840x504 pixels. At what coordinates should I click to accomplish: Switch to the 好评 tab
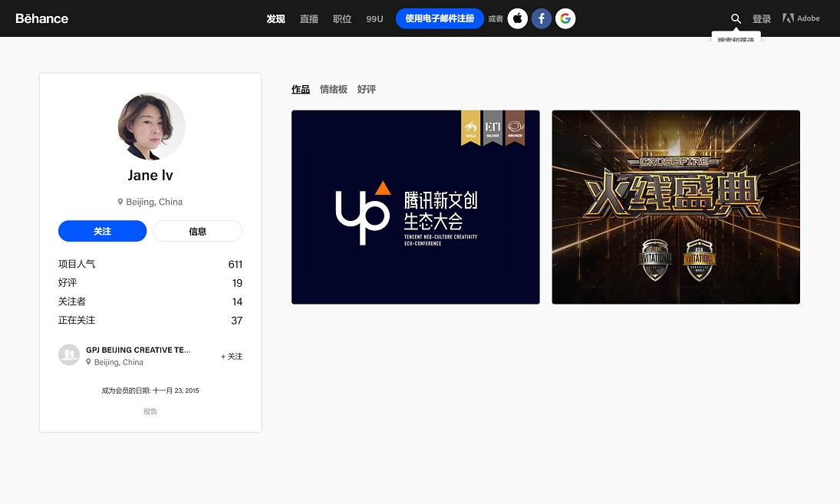[x=367, y=90]
